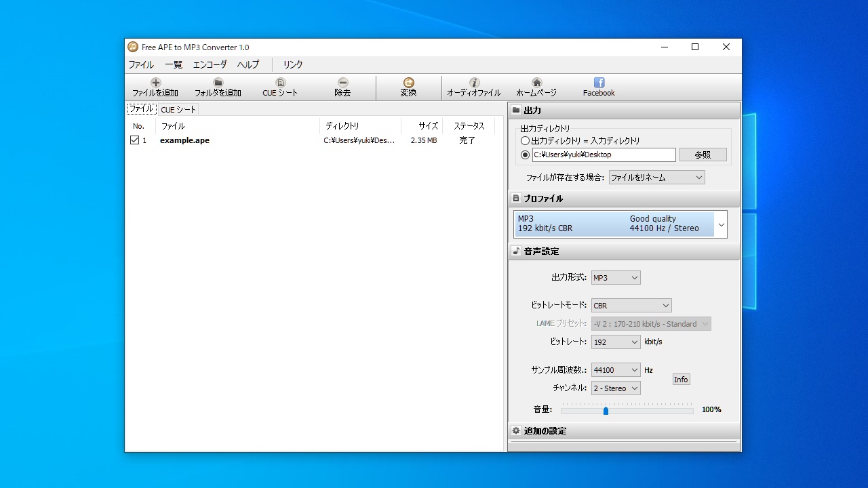Click the 音声設定 music note icon
This screenshot has height=488, width=868.
coord(516,251)
